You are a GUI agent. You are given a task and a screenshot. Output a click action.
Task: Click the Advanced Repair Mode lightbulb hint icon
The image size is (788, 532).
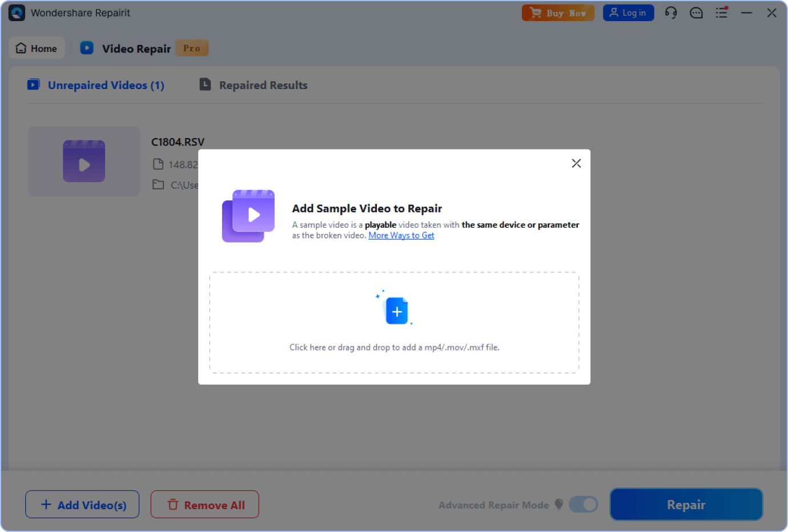(x=559, y=504)
